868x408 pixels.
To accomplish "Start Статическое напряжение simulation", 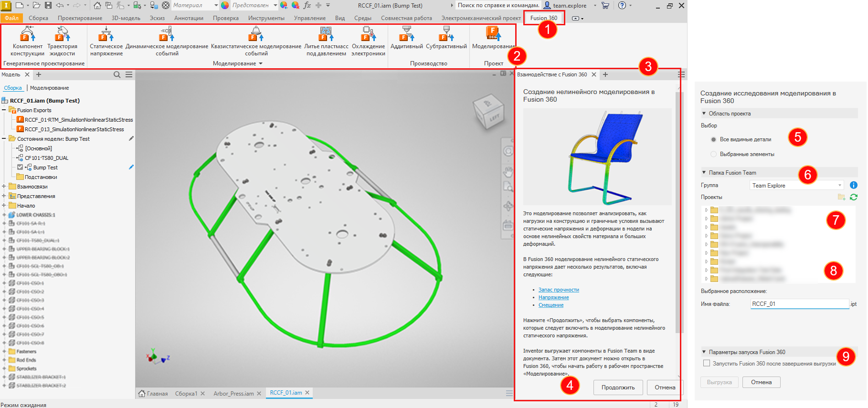I will 106,42.
